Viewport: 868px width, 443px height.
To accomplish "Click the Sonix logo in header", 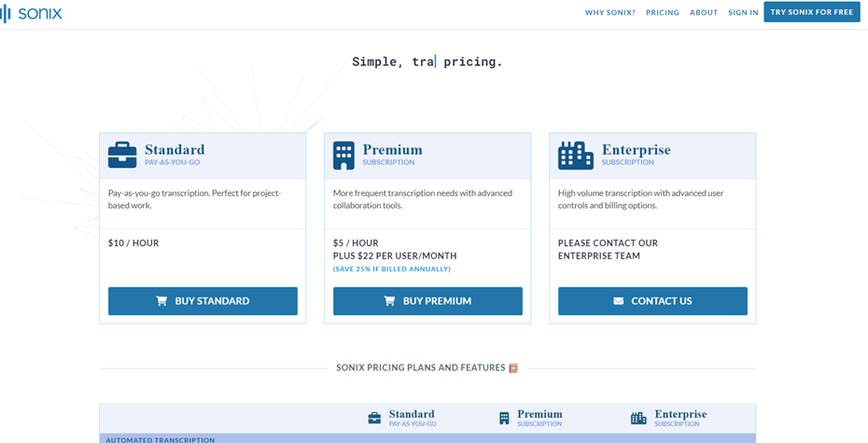I will pyautogui.click(x=33, y=13).
